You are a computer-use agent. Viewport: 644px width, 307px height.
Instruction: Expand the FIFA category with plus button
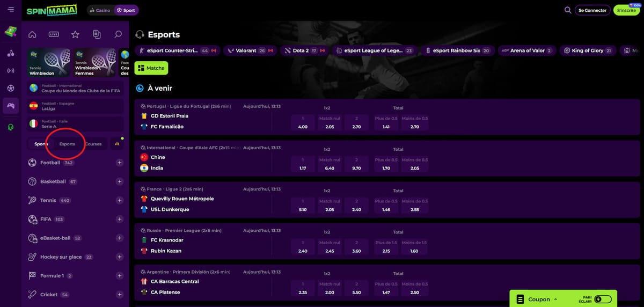tap(120, 219)
